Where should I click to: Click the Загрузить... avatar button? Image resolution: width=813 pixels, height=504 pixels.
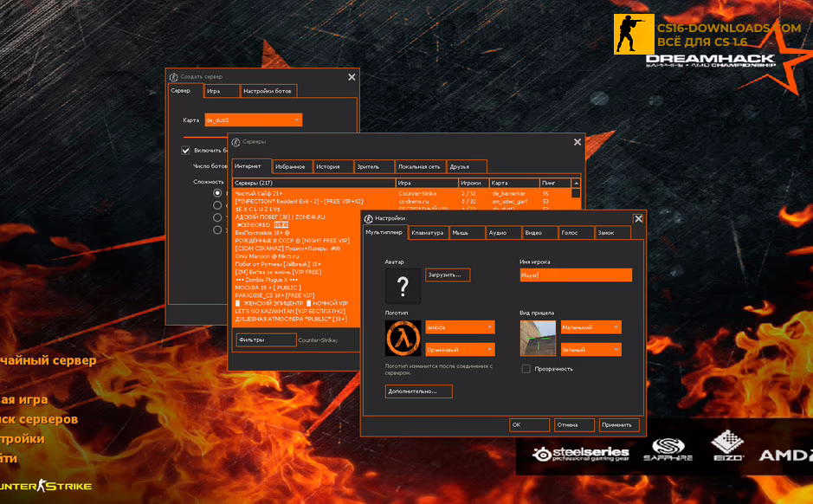[x=448, y=275]
